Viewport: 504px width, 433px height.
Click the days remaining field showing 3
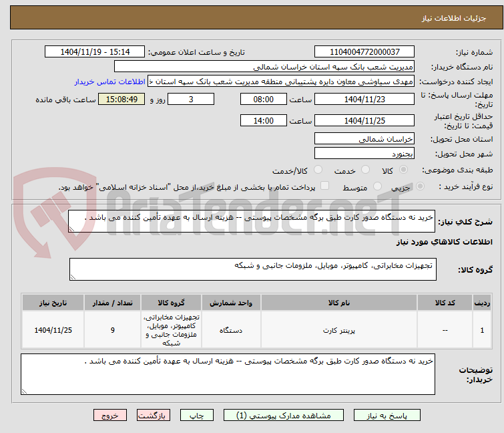tap(191, 99)
